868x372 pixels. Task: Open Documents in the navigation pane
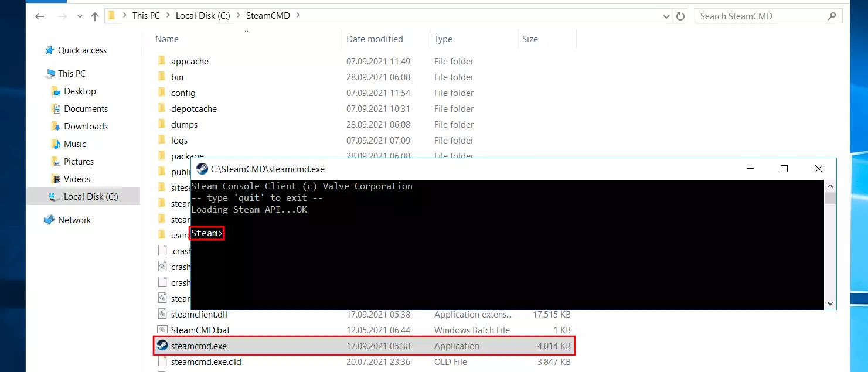pos(86,109)
